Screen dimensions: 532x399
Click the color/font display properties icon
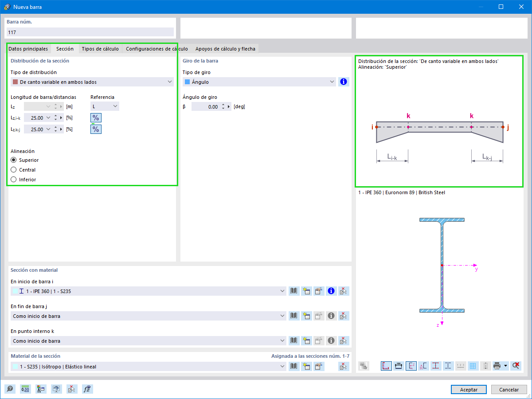[41, 389]
